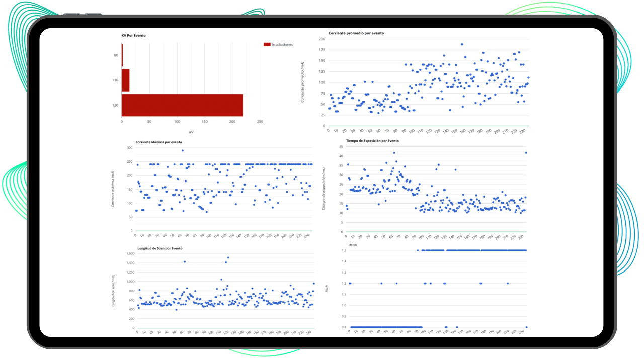Select the KV Por Evento chart title
Image resolution: width=644 pixels, height=362 pixels.
[x=134, y=35]
